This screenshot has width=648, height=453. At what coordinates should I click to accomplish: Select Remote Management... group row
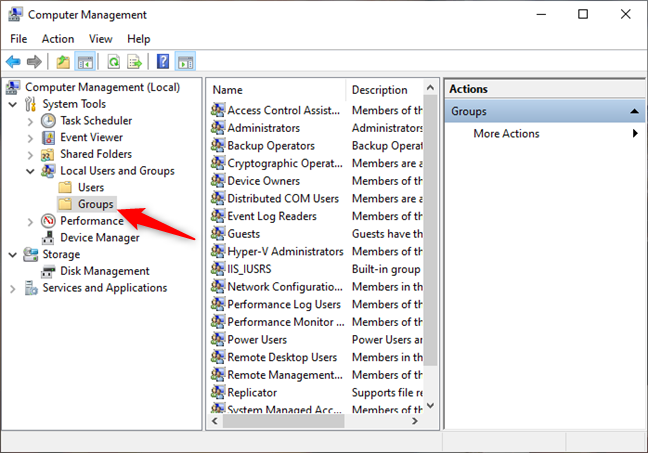[x=317, y=375]
